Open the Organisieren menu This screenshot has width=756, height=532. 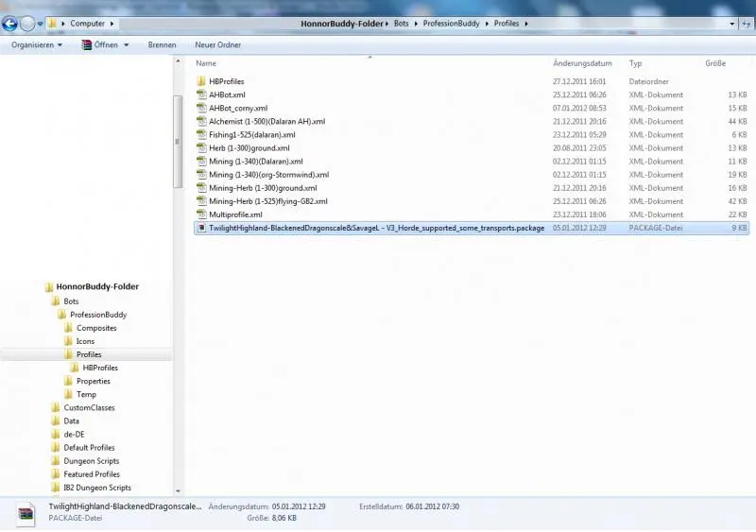point(37,44)
